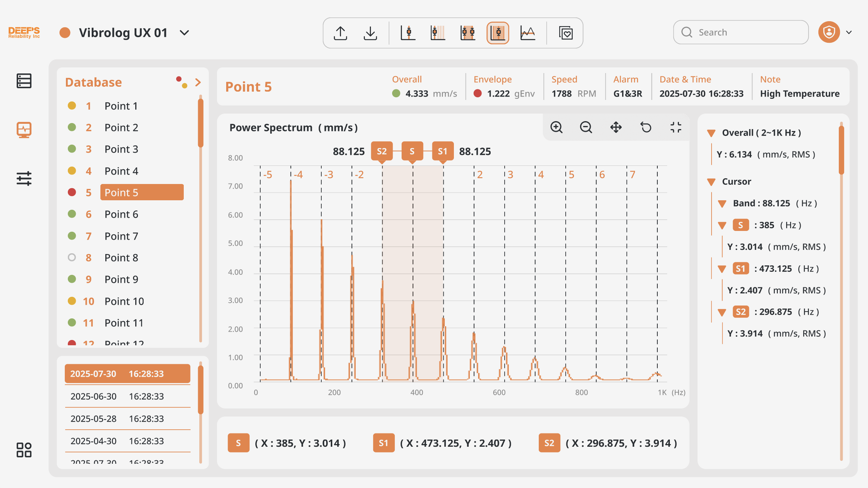Click the S1 cursor marker on chart
868x488 pixels.
tap(443, 151)
